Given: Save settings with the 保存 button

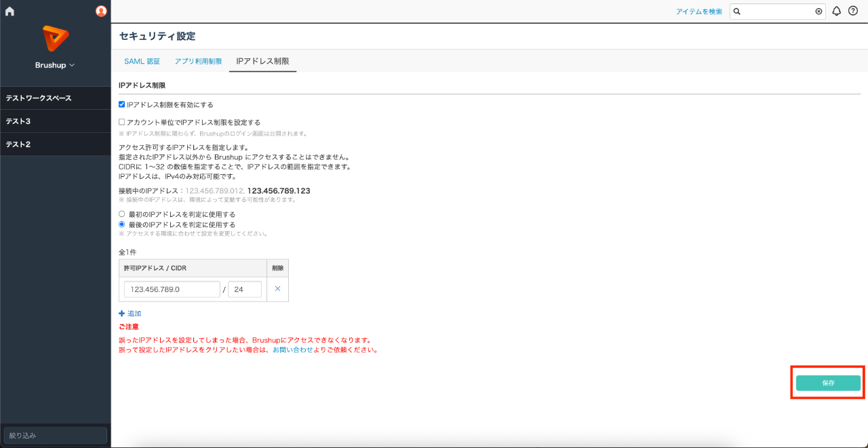Looking at the screenshot, I should (x=827, y=382).
